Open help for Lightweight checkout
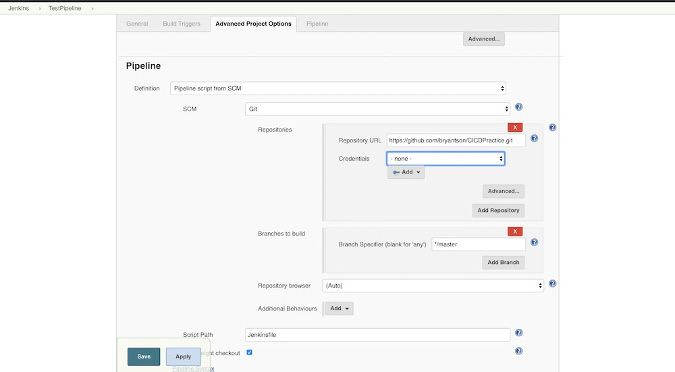The image size is (675, 372). click(x=519, y=351)
